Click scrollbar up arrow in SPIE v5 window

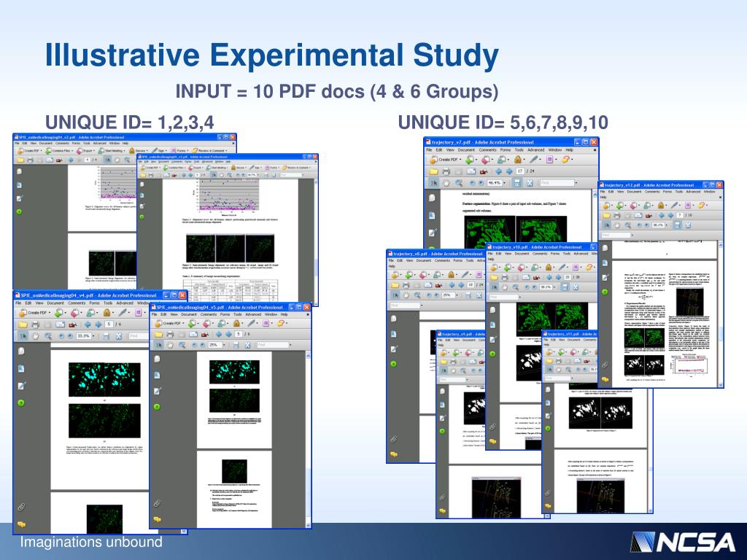[308, 355]
